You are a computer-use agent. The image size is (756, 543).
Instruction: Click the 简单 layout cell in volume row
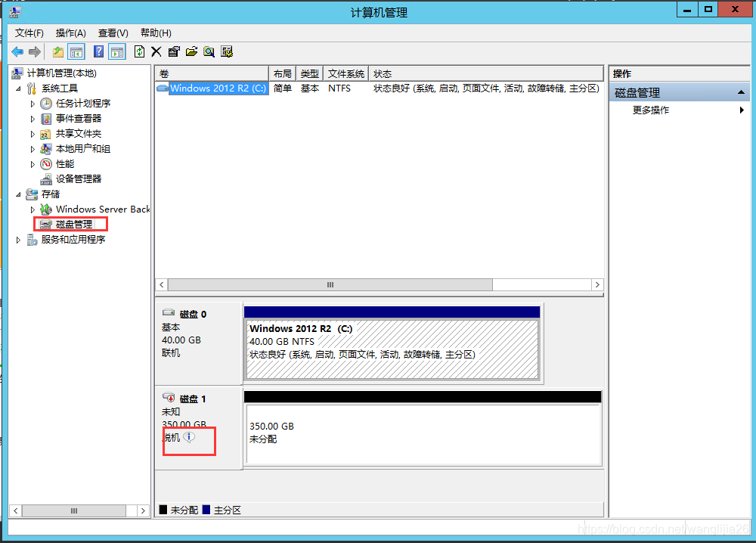(283, 88)
